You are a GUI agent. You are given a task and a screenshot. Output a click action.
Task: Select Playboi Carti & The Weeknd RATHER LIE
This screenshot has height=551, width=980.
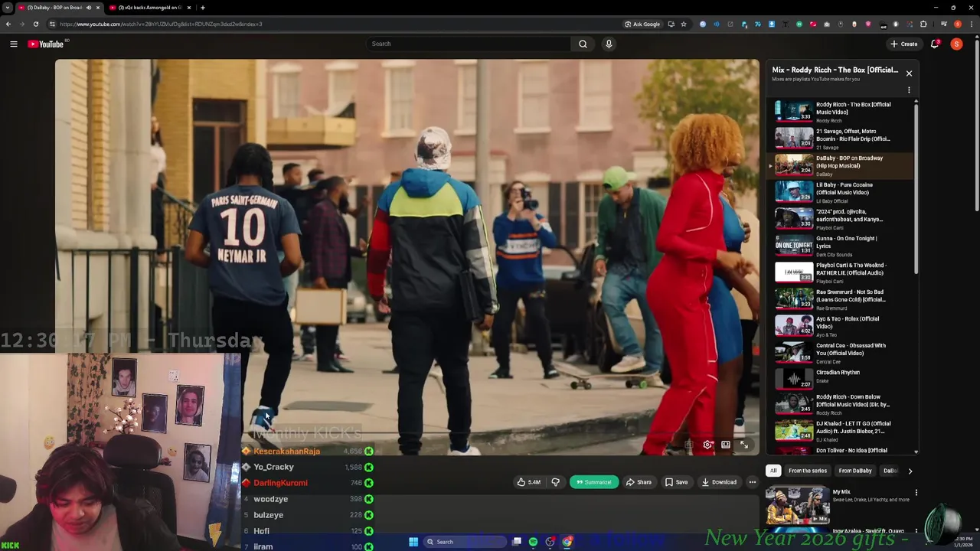[x=841, y=272]
